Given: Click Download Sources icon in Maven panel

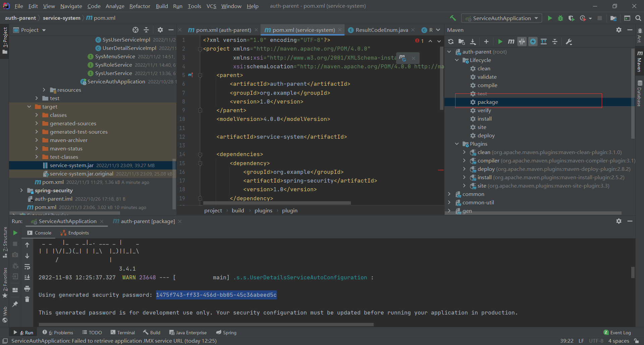Looking at the screenshot, I should coord(473,42).
